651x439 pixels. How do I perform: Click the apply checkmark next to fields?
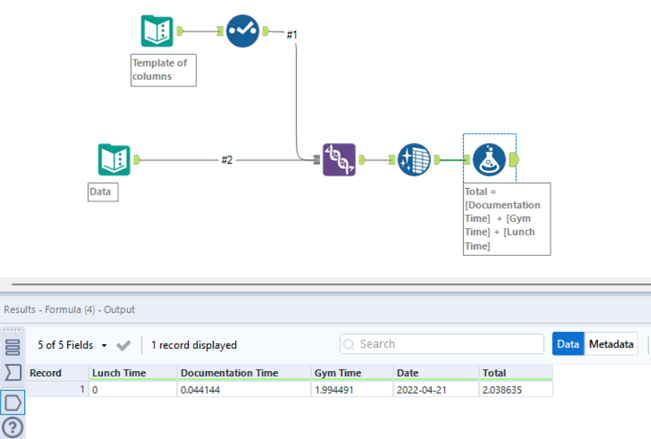[x=123, y=345]
